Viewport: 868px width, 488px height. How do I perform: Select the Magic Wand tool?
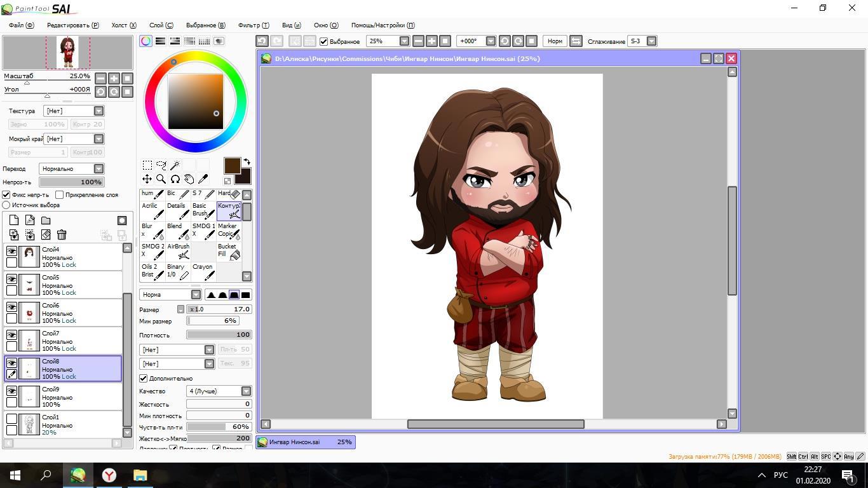(175, 165)
